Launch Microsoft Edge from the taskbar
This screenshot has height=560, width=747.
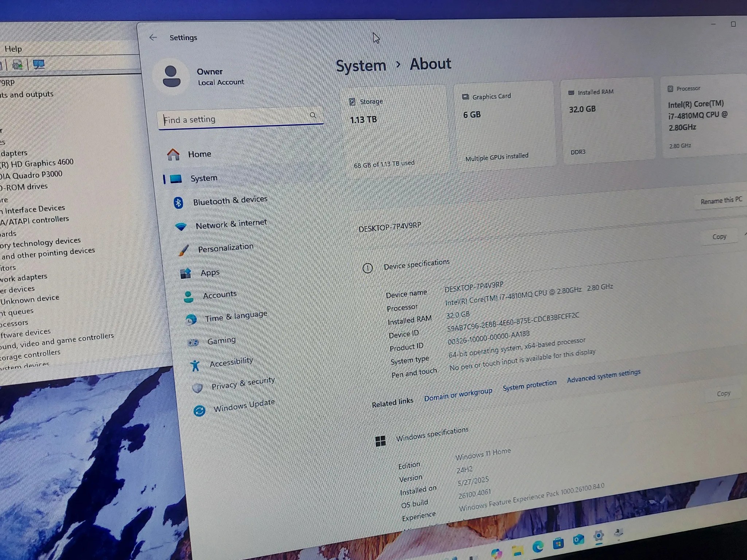pos(538,547)
